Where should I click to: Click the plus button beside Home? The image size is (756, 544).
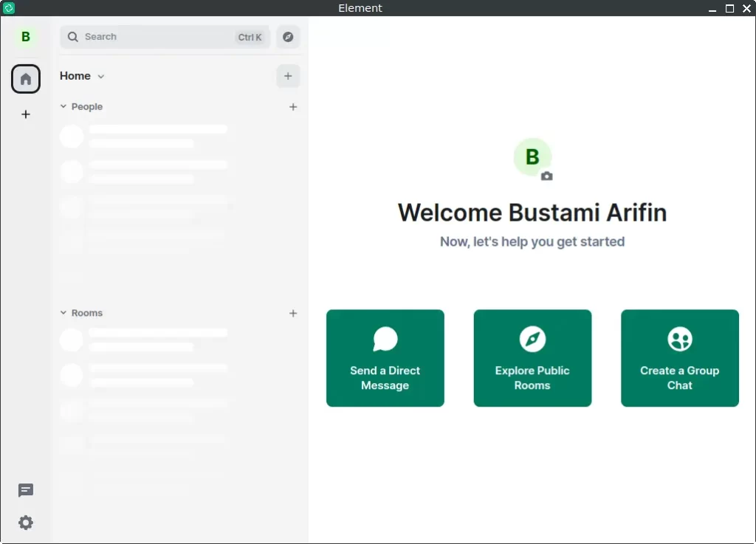tap(288, 76)
